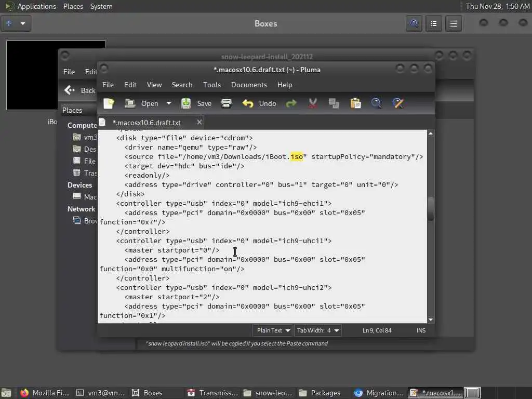
Task: Click the Open file button in Pluma
Action: (141, 103)
